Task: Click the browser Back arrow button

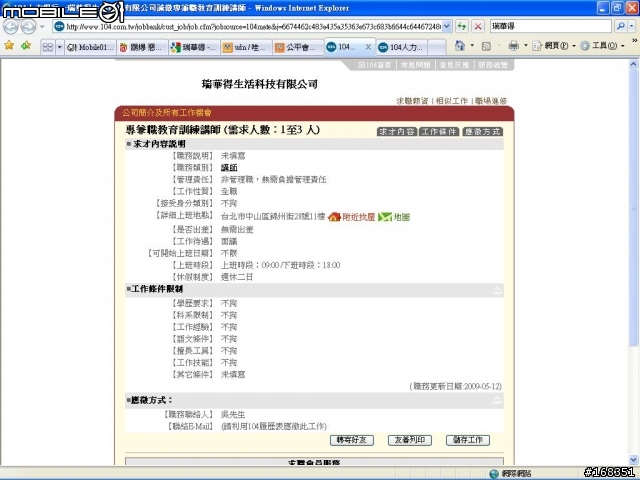Action: 11,27
